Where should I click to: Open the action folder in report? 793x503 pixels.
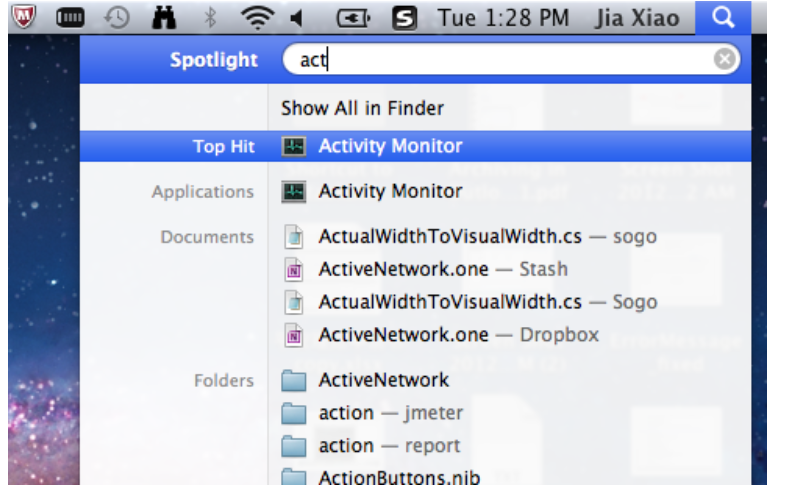(x=388, y=446)
